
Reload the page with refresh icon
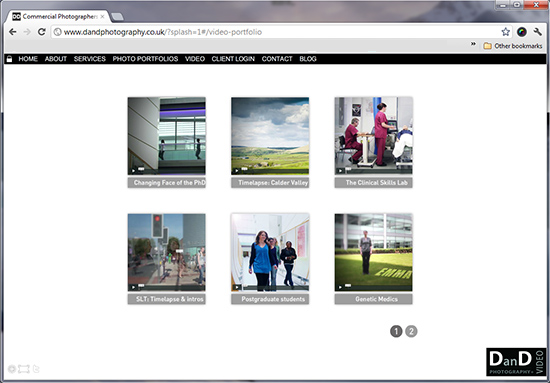[41, 32]
